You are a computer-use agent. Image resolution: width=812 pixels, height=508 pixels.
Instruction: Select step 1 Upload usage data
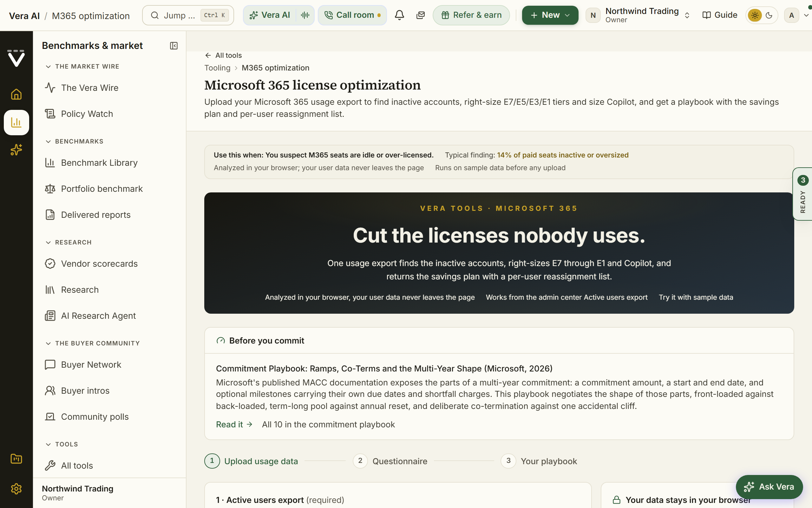point(251,461)
